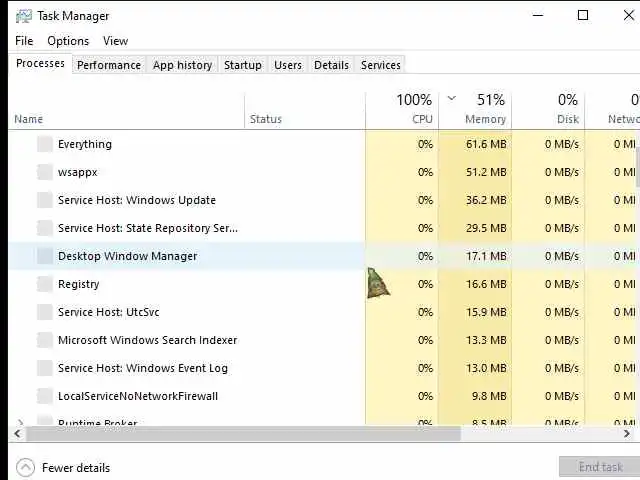Switch to the Users tab
640x480 pixels.
point(288,65)
